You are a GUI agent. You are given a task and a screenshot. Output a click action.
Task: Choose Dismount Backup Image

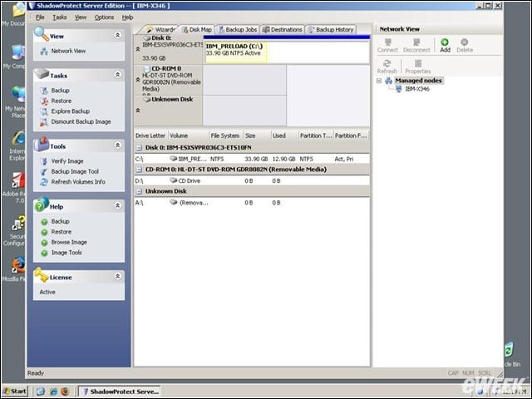[x=81, y=121]
